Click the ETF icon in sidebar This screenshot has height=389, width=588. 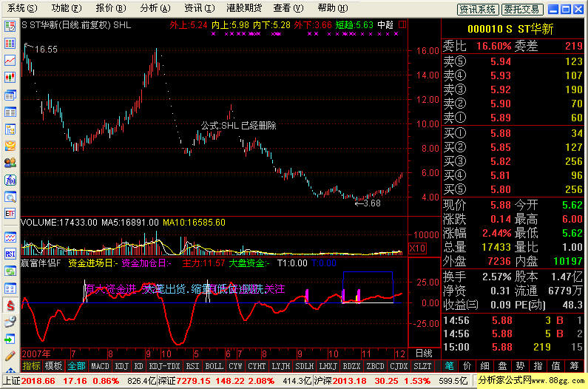point(10,214)
